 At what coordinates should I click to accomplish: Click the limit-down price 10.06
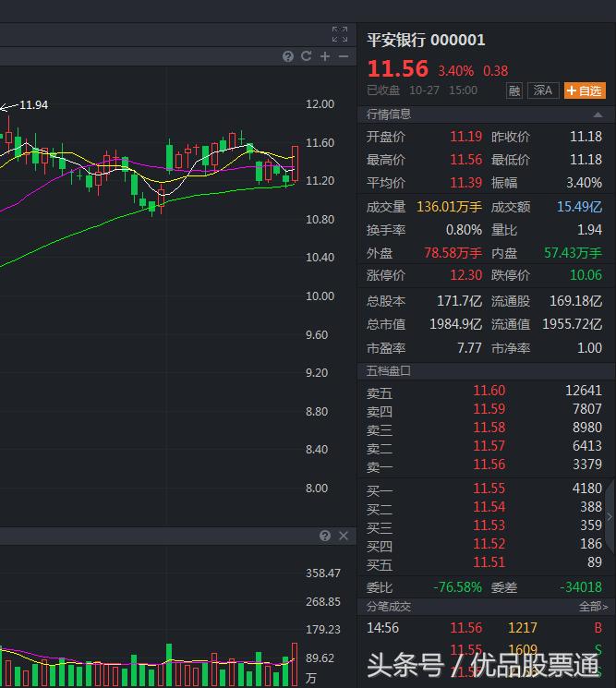[586, 275]
